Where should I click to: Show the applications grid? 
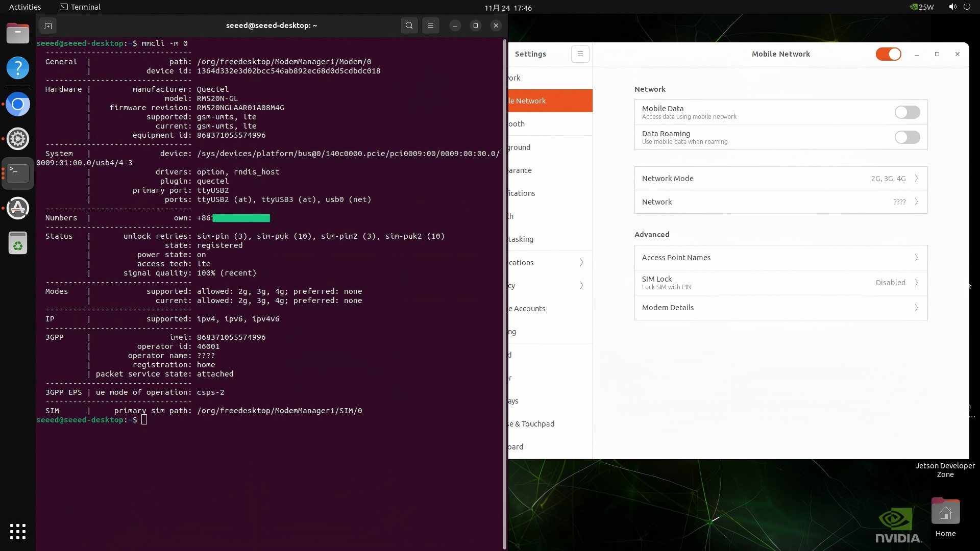(x=18, y=531)
